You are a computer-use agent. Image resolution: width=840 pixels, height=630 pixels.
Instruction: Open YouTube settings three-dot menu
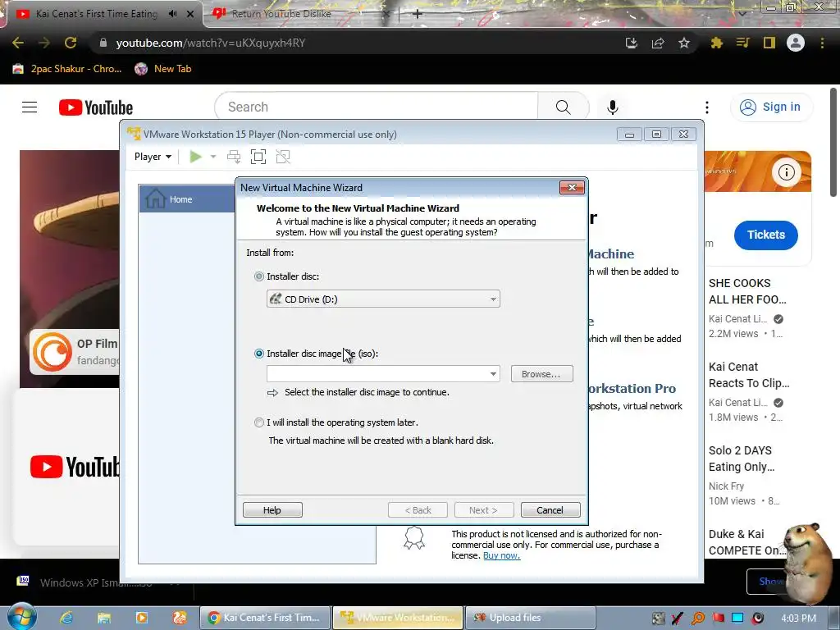point(707,107)
